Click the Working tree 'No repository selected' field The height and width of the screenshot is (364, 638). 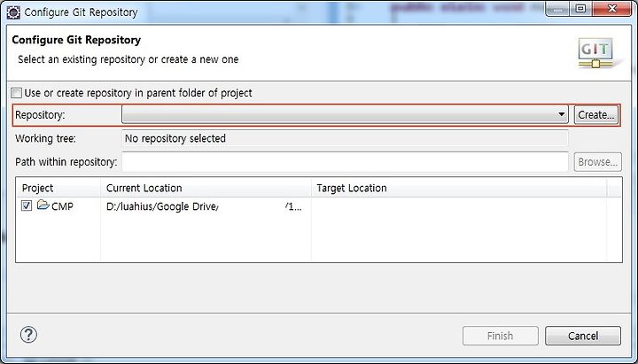tap(345, 138)
